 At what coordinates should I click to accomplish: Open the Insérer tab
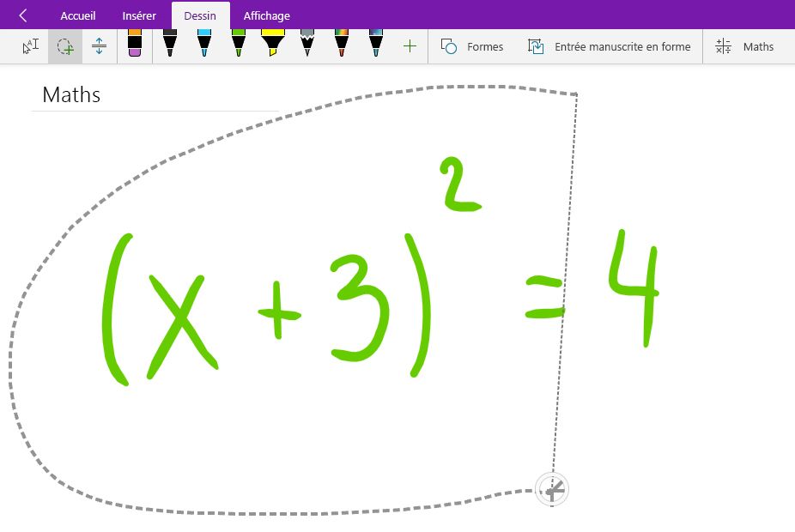[139, 15]
